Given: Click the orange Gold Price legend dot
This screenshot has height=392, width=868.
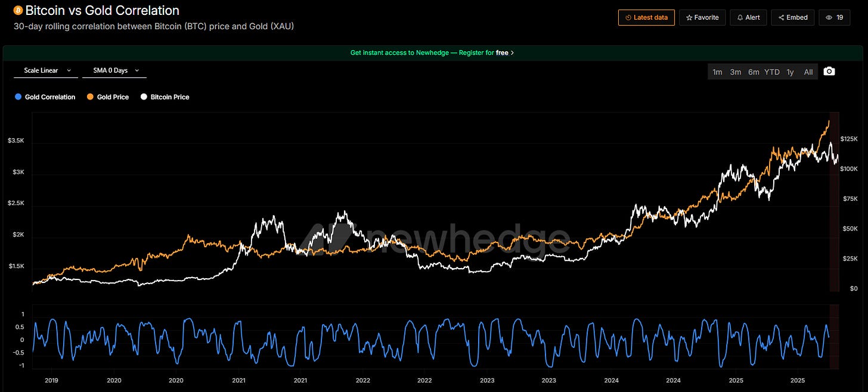Looking at the screenshot, I should (x=90, y=97).
